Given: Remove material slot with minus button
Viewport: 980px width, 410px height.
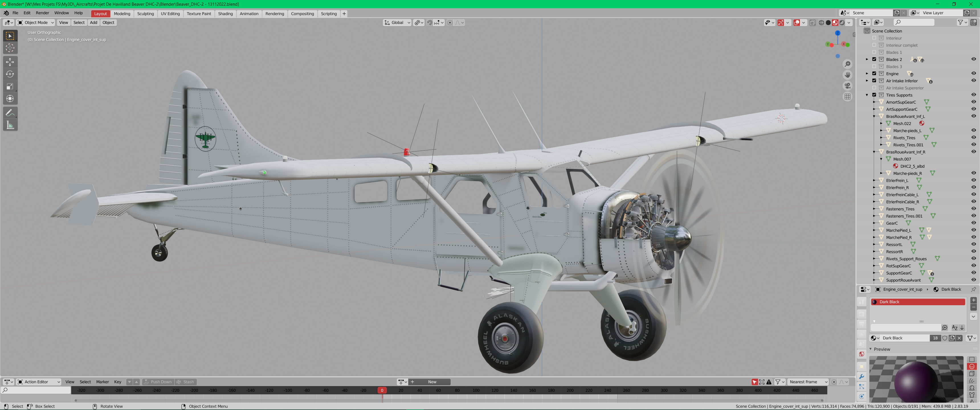Looking at the screenshot, I should point(973,307).
